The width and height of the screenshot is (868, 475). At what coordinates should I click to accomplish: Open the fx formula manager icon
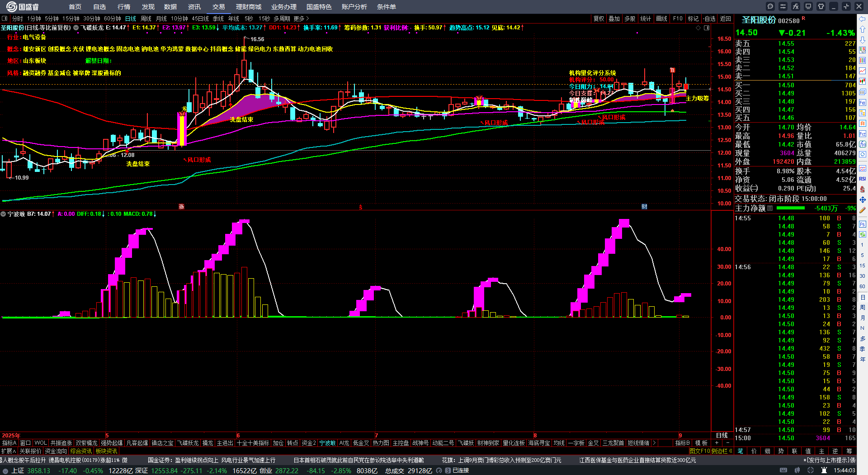point(796,6)
